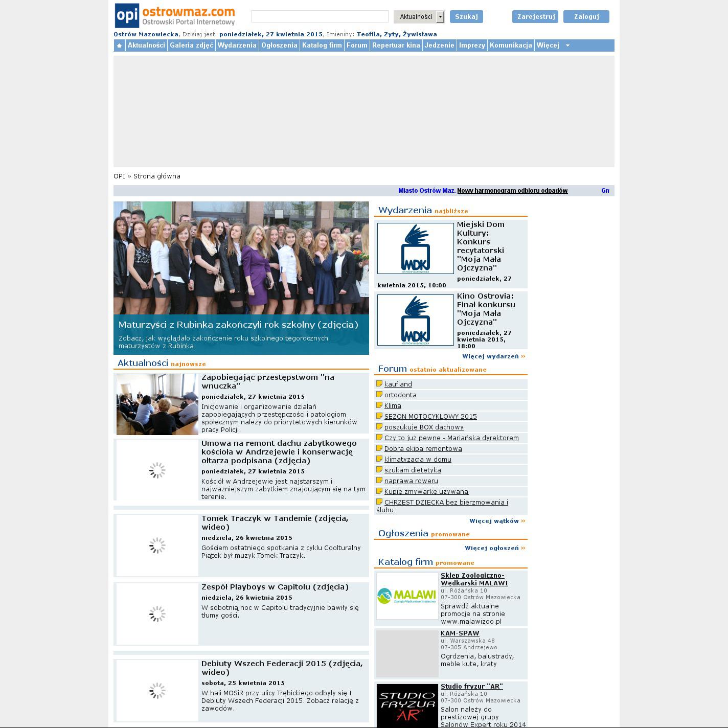Click the search text input field
728x728 pixels.
[320, 16]
